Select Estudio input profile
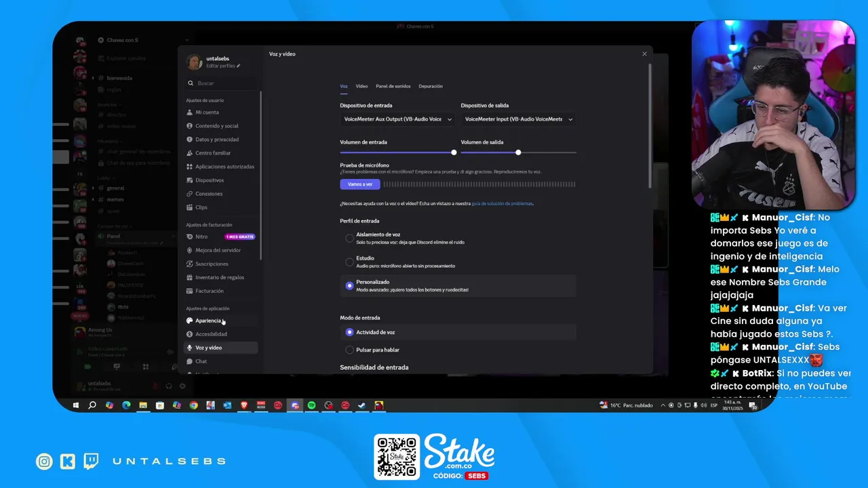Viewport: 868px width, 488px height. 458,262
